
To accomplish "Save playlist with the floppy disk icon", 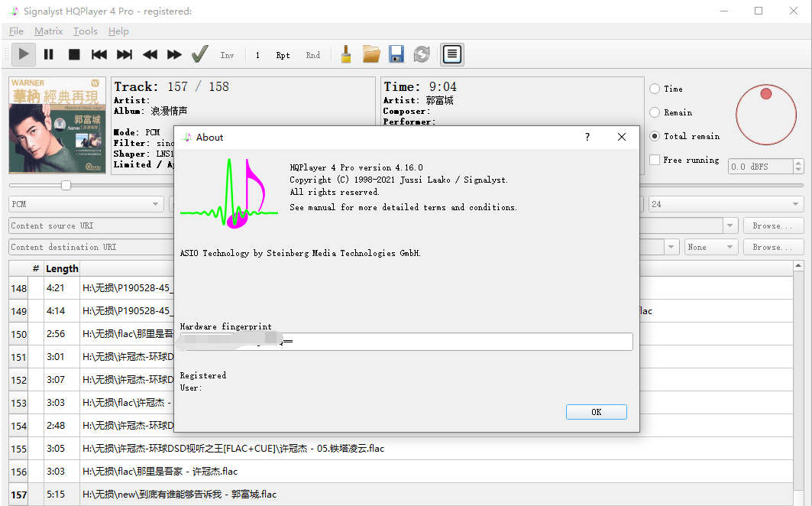I will [396, 54].
